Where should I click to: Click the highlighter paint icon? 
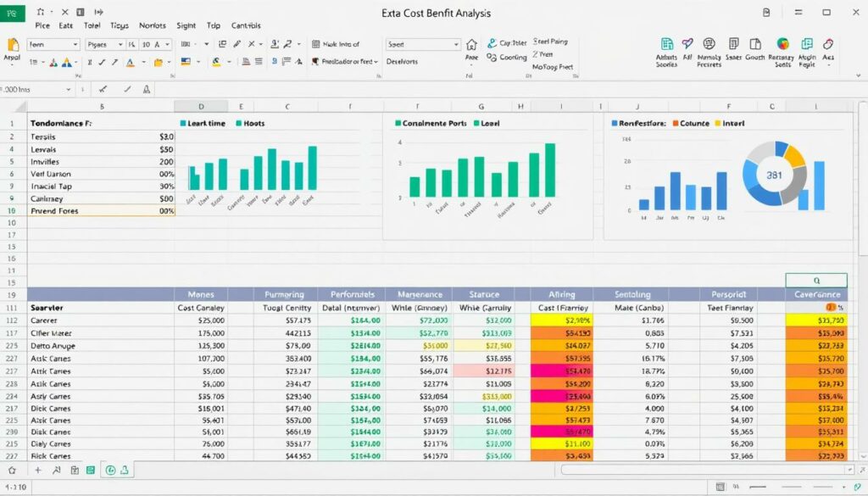(x=216, y=62)
